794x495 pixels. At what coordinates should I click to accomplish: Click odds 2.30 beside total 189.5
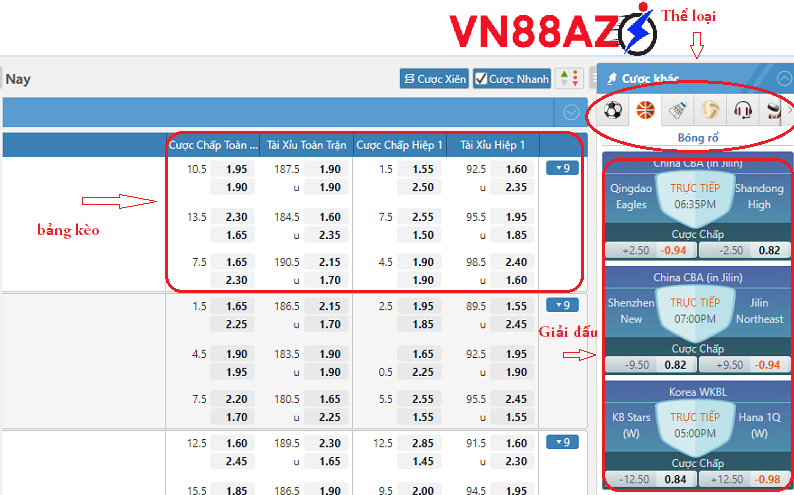[x=326, y=443]
